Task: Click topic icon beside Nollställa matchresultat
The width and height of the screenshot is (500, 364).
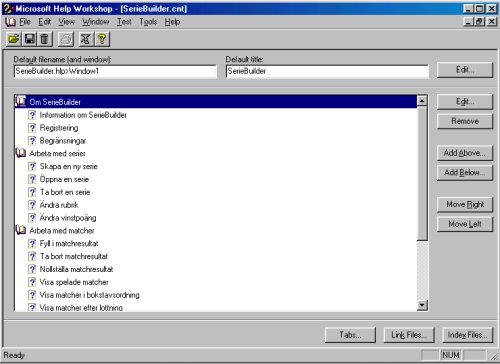Action: tap(32, 269)
